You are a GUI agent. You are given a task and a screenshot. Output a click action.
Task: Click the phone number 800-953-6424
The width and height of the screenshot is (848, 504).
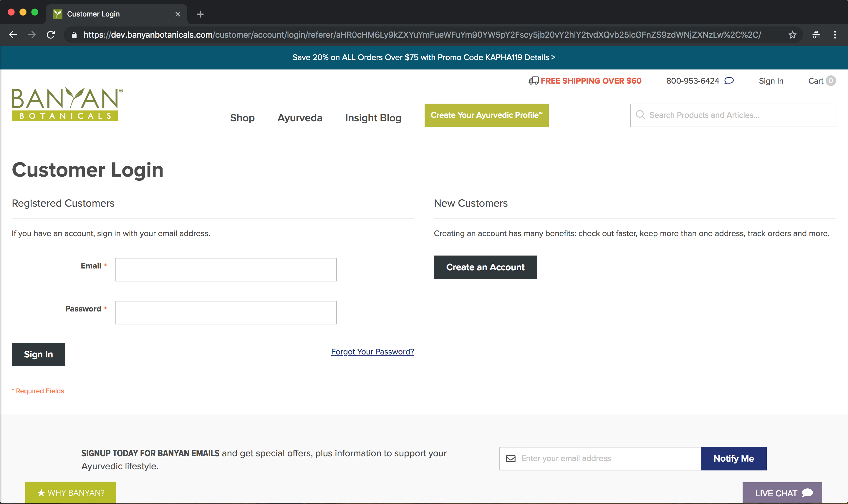[x=693, y=81]
